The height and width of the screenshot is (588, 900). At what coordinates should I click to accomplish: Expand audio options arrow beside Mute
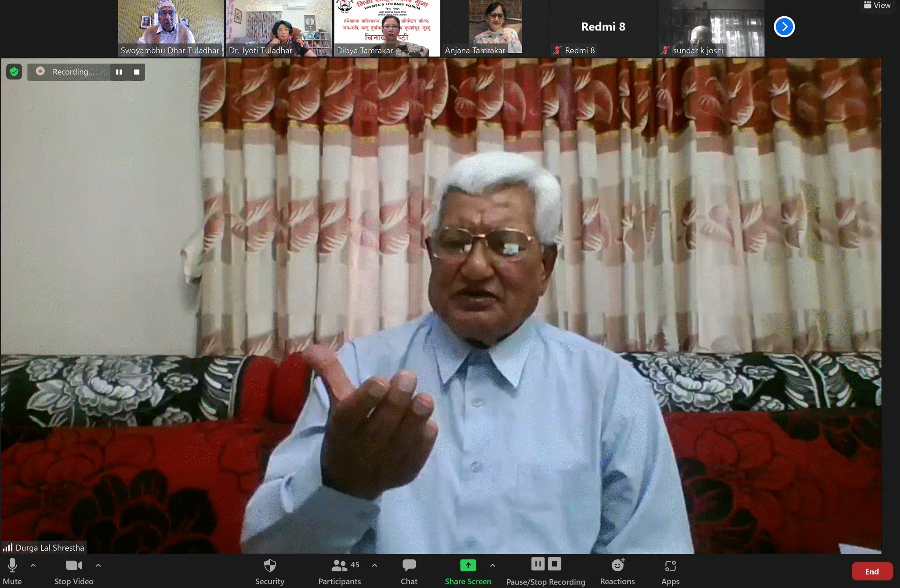(33, 566)
